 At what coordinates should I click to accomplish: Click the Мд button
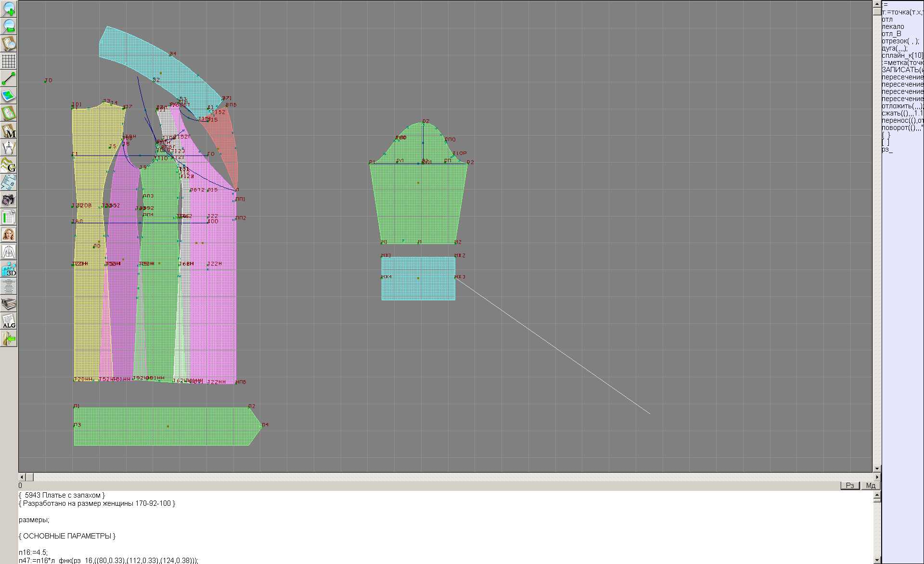tap(871, 486)
